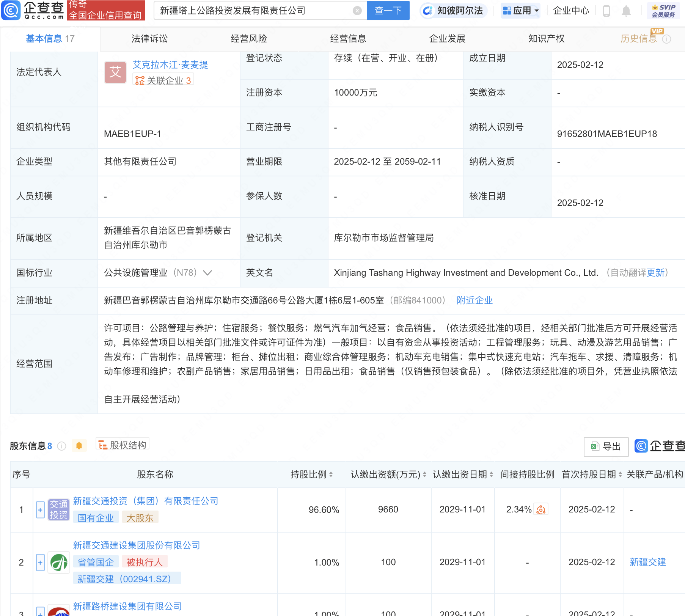
Task: Click 大股东 tag
Action: tap(140, 518)
